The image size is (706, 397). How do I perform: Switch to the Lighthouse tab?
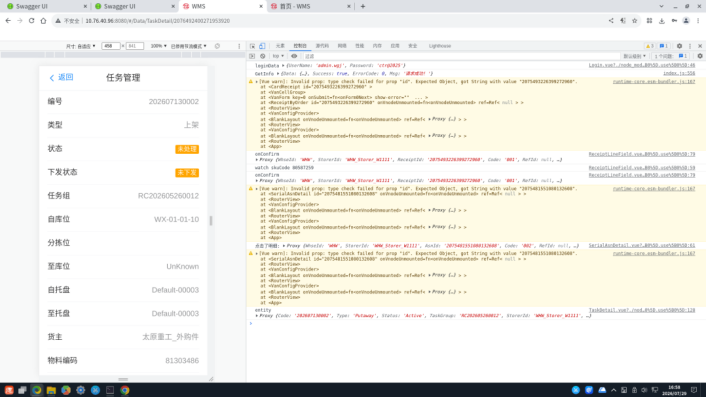[440, 46]
